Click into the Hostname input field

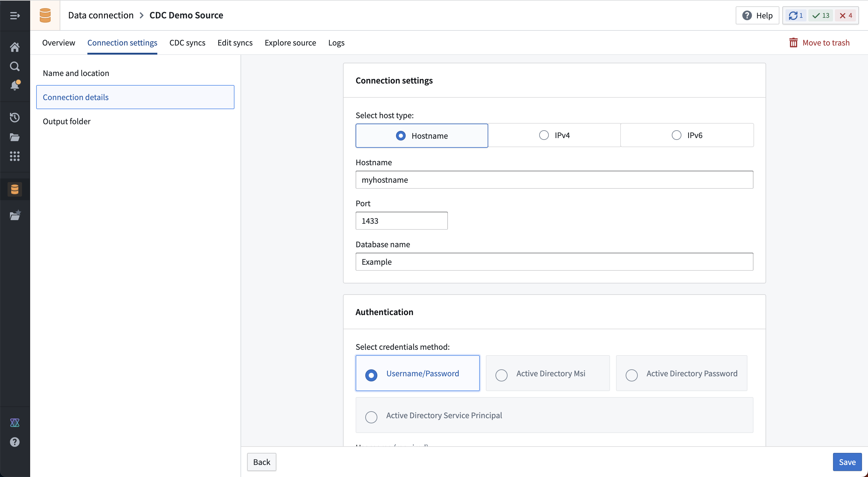tap(554, 180)
